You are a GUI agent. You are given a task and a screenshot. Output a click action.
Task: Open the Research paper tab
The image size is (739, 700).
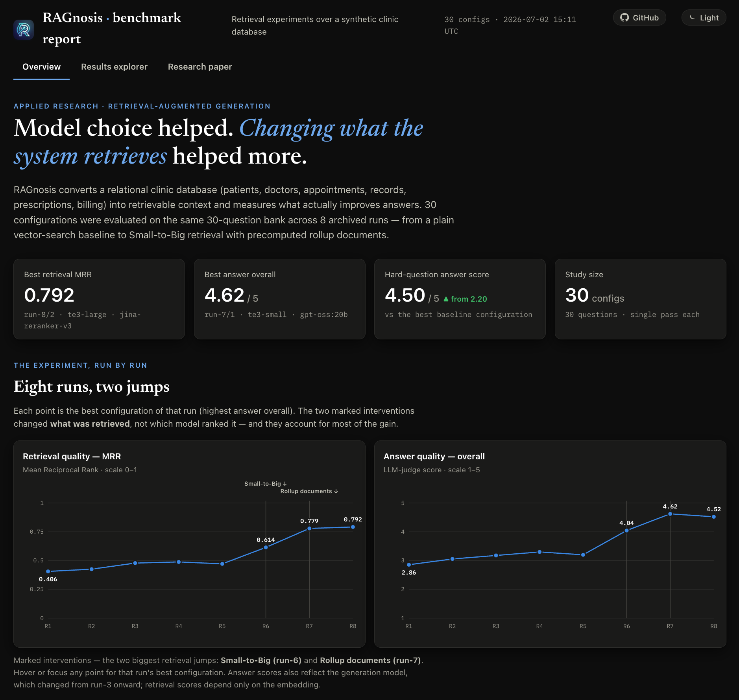(x=200, y=67)
